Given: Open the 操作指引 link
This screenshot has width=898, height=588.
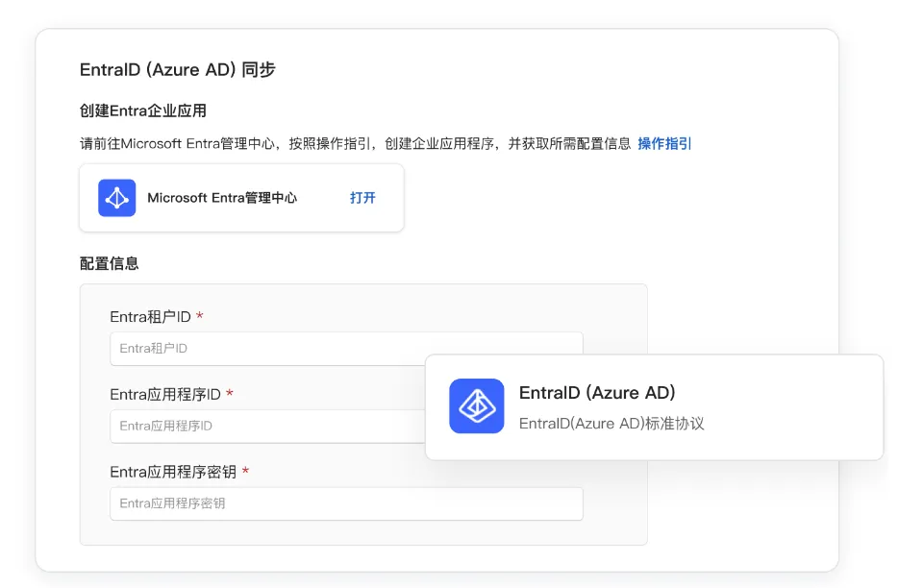Looking at the screenshot, I should (x=664, y=143).
